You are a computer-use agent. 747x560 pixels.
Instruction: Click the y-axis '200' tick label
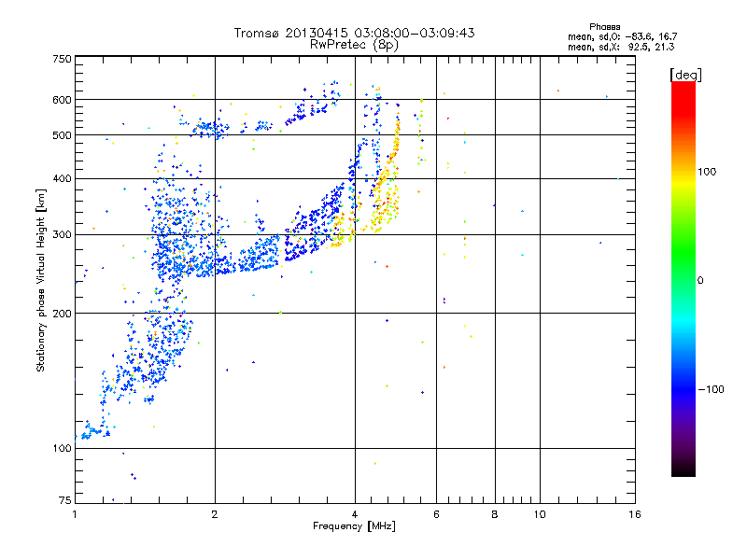pyautogui.click(x=62, y=314)
